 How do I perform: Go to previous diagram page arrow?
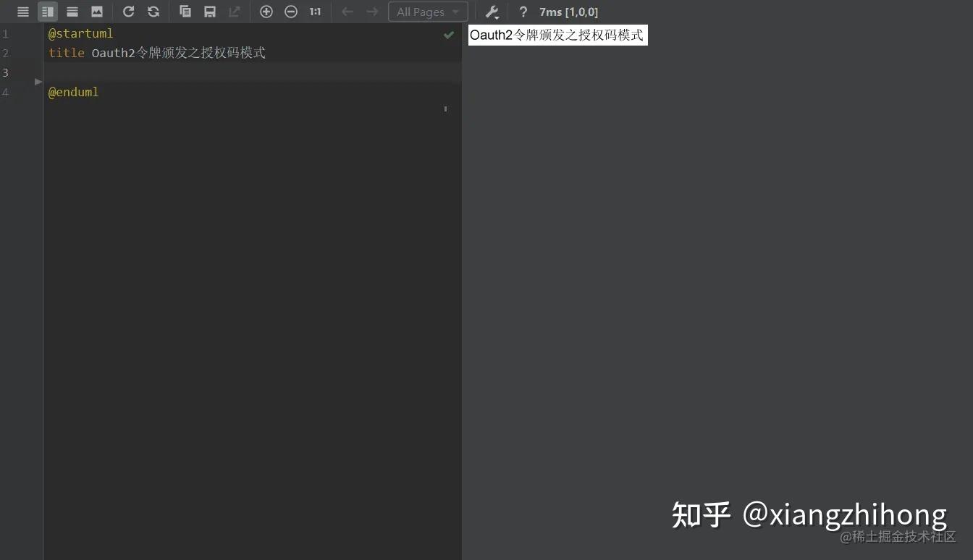347,12
